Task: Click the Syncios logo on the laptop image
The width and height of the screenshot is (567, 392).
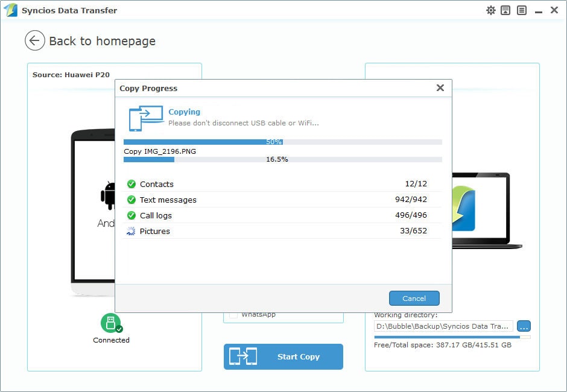Action: pos(463,208)
